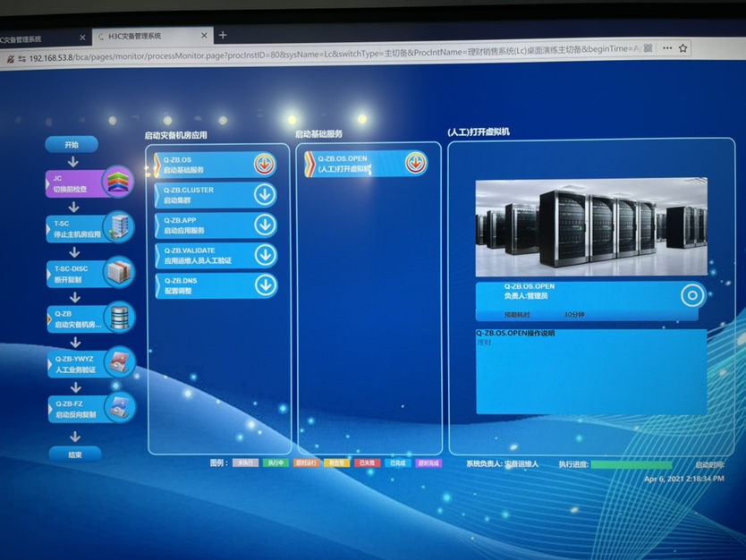Click the circle icon beside 负责人:管理员
Viewport: 746px width, 560px height.
692,295
